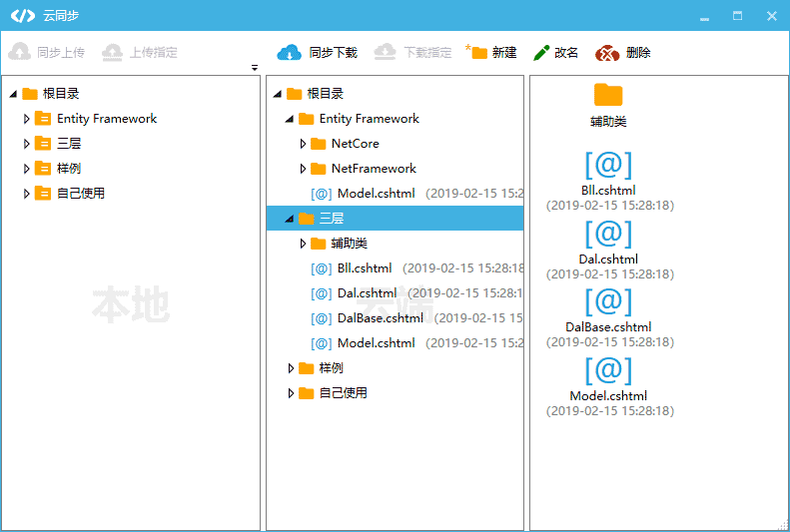Open the 辅助类 folder icon in right pane
This screenshot has height=532, width=790.
tap(608, 96)
